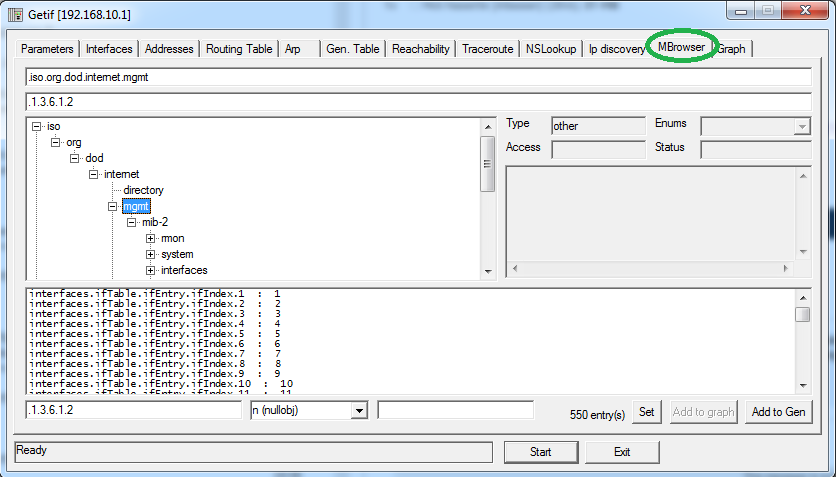The image size is (836, 477).
Task: Select the org tree item
Action: [x=74, y=142]
